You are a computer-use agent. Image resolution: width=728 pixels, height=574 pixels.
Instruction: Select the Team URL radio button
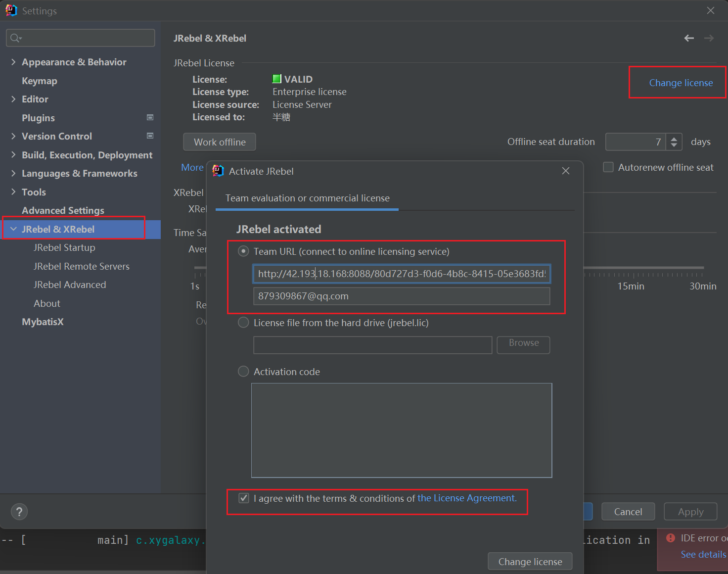click(243, 251)
